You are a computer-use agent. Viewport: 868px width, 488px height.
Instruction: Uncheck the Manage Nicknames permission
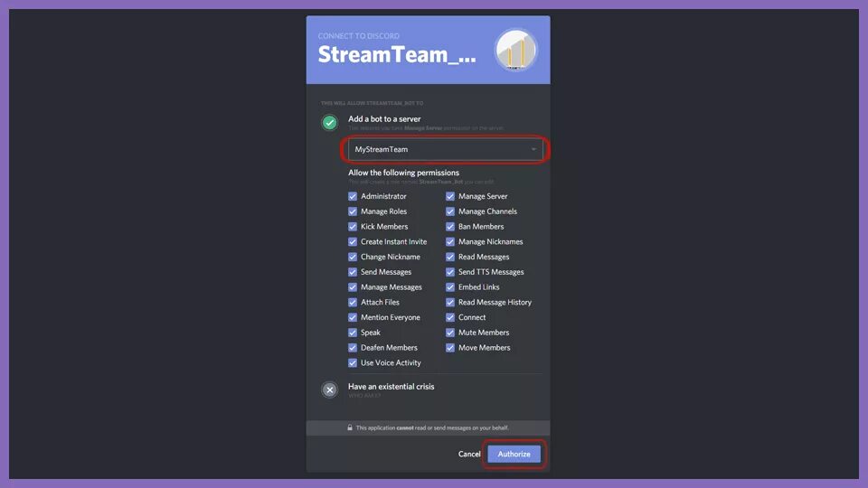(x=450, y=242)
